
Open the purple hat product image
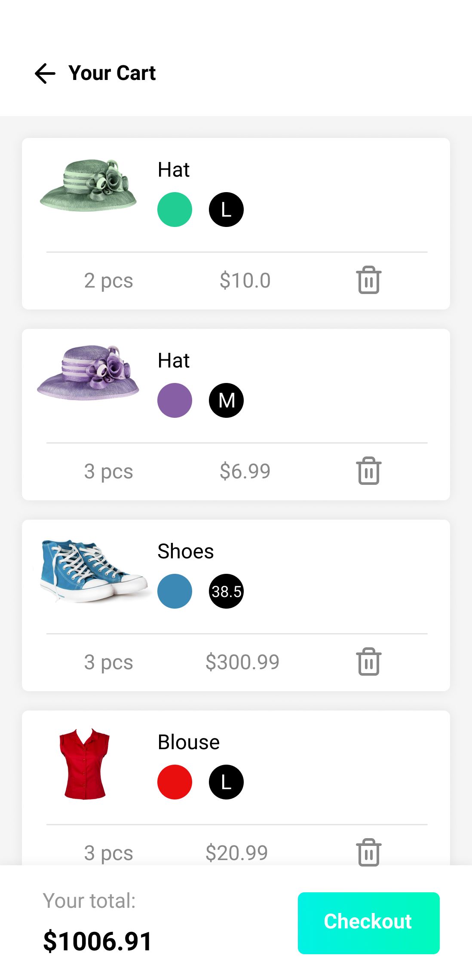pos(89,373)
